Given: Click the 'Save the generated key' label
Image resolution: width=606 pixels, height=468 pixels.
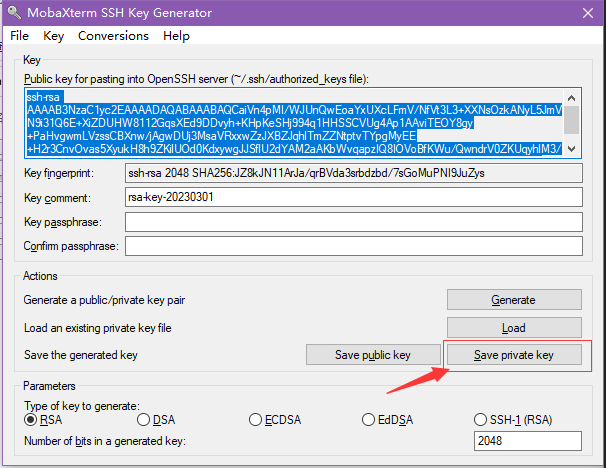Looking at the screenshot, I should click(x=81, y=355).
